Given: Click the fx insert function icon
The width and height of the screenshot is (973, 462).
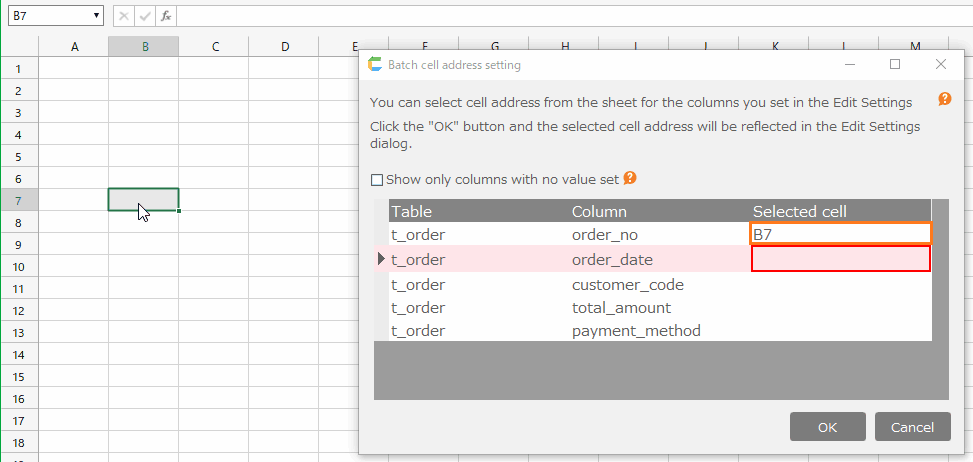Looking at the screenshot, I should click(x=166, y=16).
